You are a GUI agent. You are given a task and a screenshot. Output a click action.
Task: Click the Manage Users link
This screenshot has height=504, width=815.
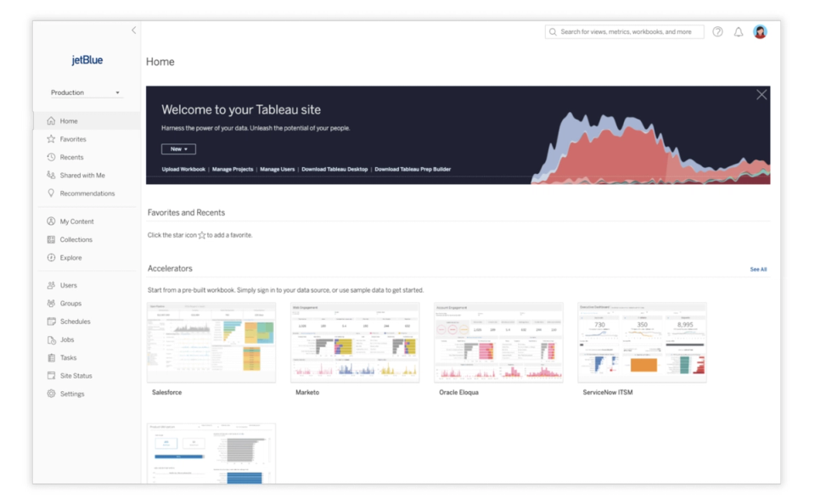point(277,170)
